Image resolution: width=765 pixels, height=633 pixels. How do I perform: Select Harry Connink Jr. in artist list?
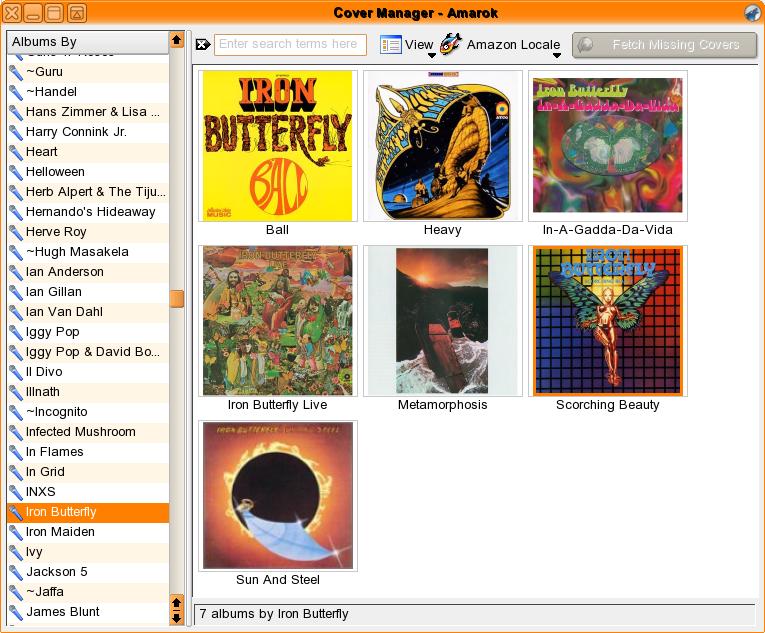88,132
